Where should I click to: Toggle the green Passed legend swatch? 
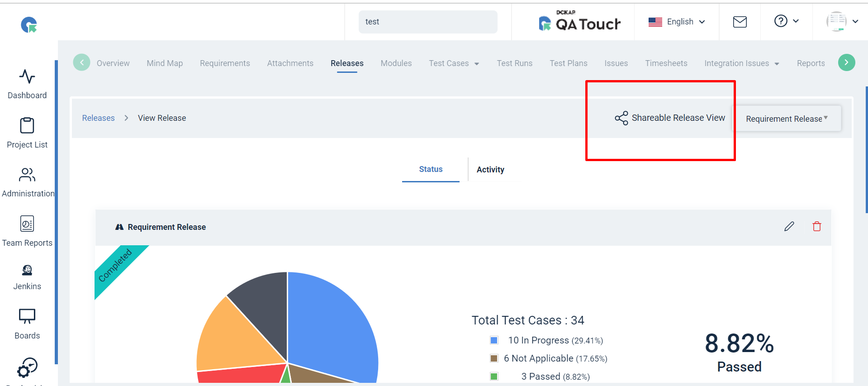point(494,376)
